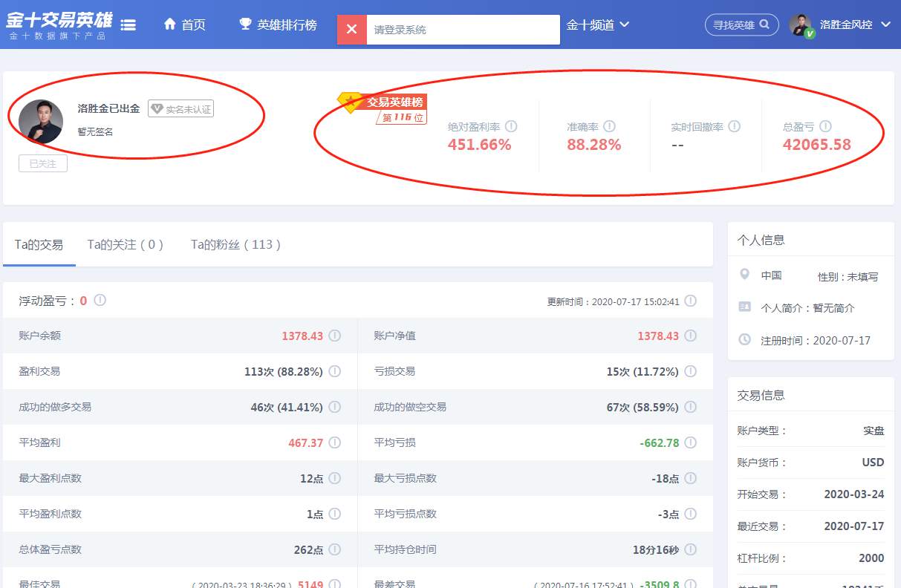Click info icon in 平均亏损点数 row
The image size is (901, 588).
(x=691, y=514)
